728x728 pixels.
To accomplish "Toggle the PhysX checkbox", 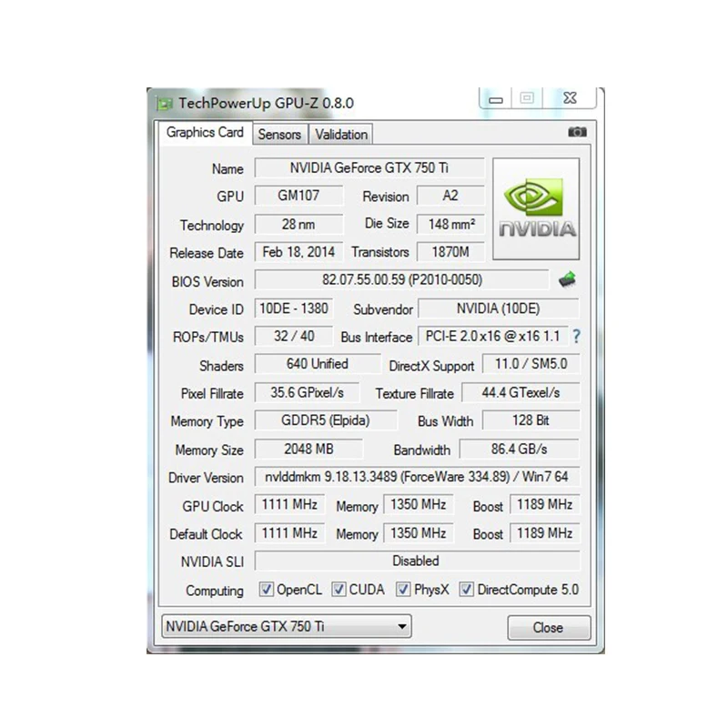I will (x=403, y=590).
